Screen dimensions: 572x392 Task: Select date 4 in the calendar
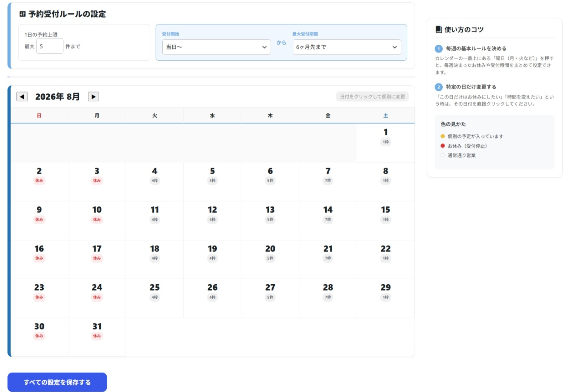tap(155, 182)
